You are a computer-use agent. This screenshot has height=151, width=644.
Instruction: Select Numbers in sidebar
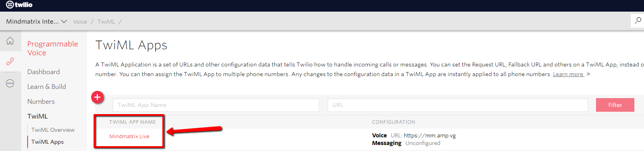click(x=41, y=101)
